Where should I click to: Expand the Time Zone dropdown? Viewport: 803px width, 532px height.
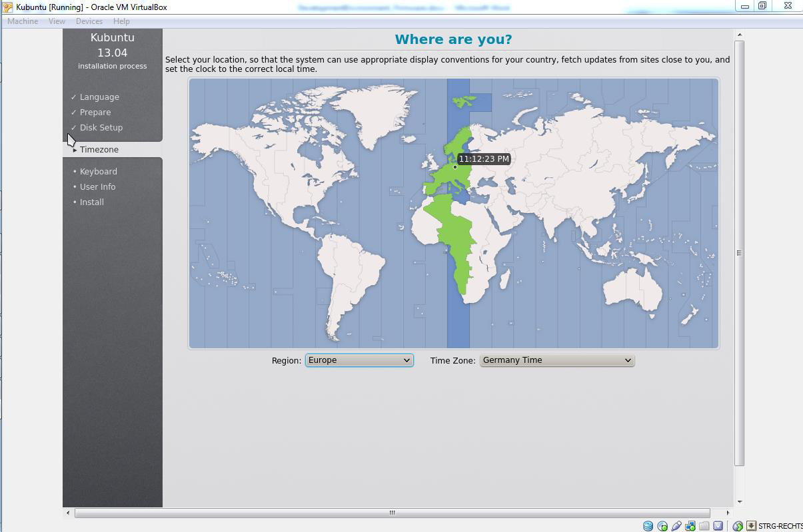click(556, 360)
